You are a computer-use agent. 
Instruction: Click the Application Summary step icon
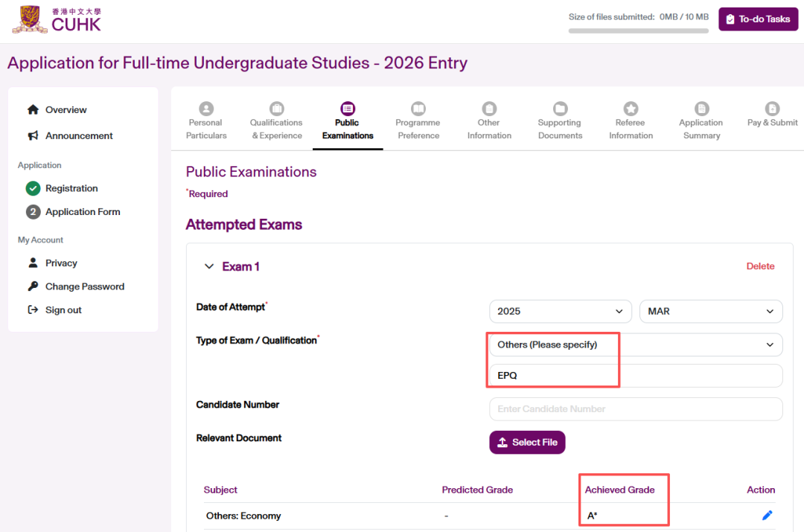[701, 109]
